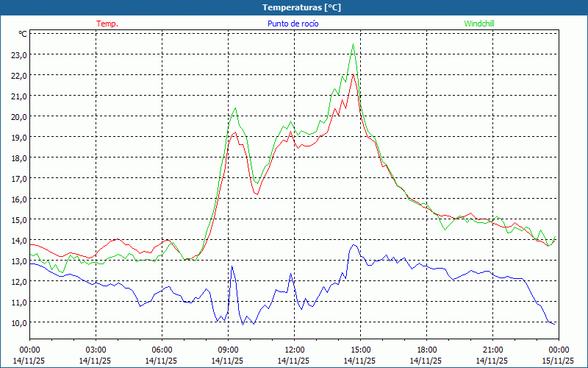Click the highest peak of the green Windchill line
The height and width of the screenshot is (368, 588).
tap(354, 44)
